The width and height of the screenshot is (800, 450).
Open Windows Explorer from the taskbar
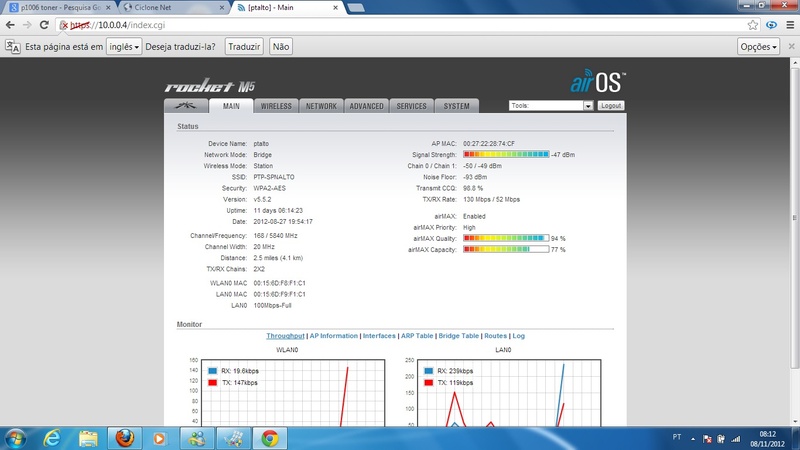pyautogui.click(x=88, y=438)
